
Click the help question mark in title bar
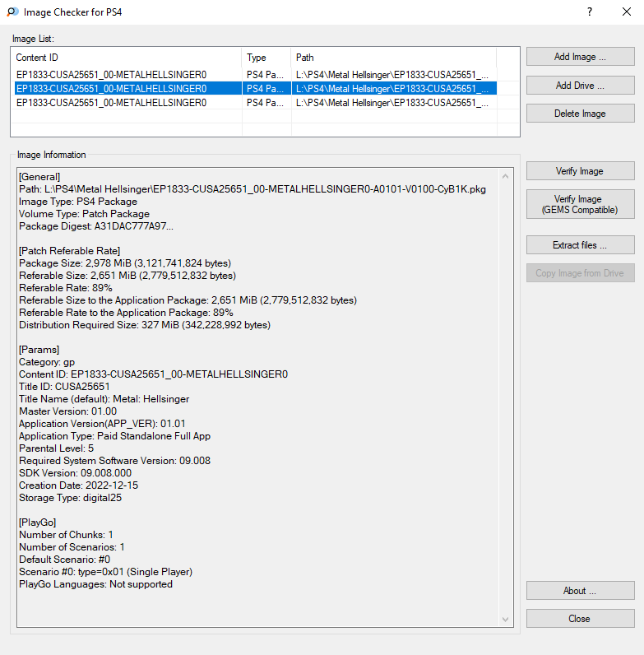coord(589,12)
